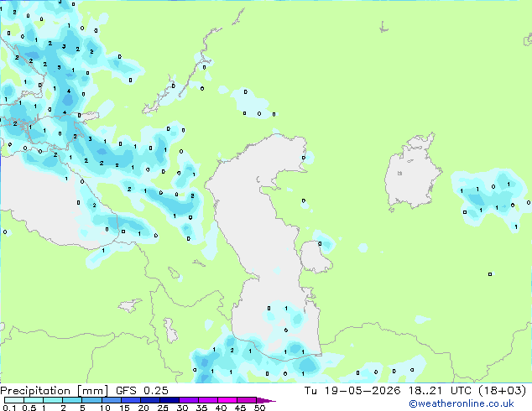
Task: Click the legend value '35'
Action: pyautogui.click(x=202, y=408)
